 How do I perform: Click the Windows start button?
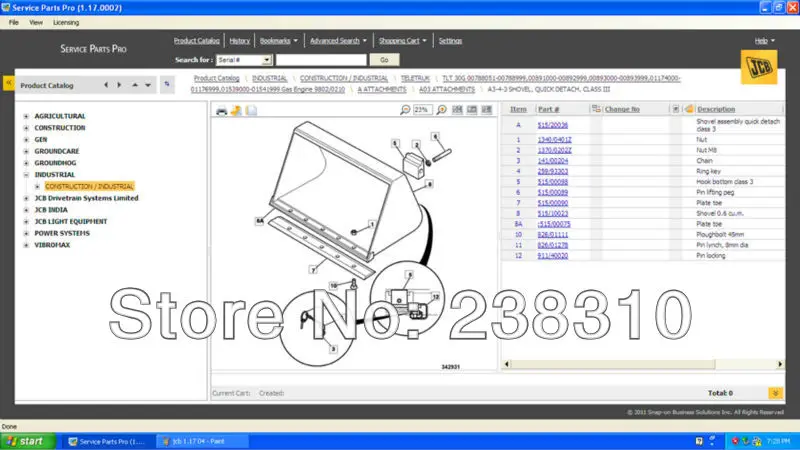[28, 441]
